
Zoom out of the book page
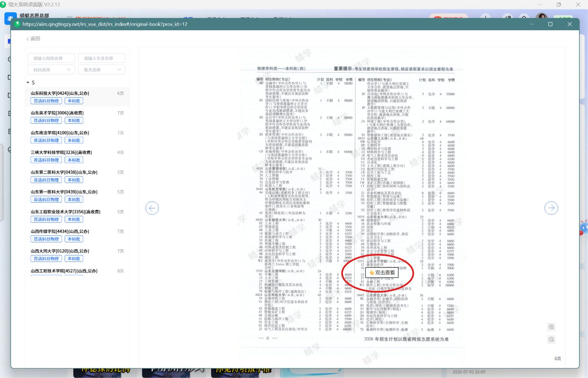point(551,339)
